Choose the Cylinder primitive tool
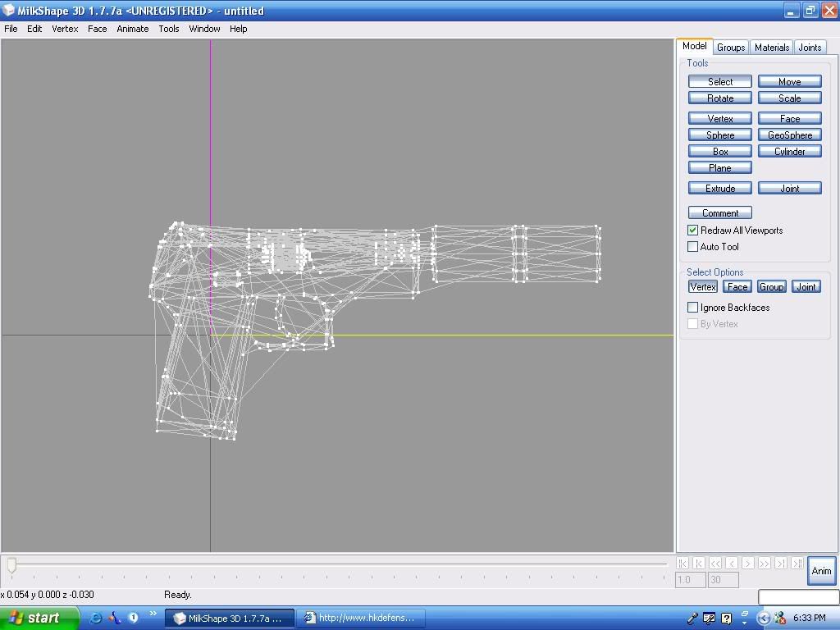This screenshot has width=840, height=630. [790, 151]
